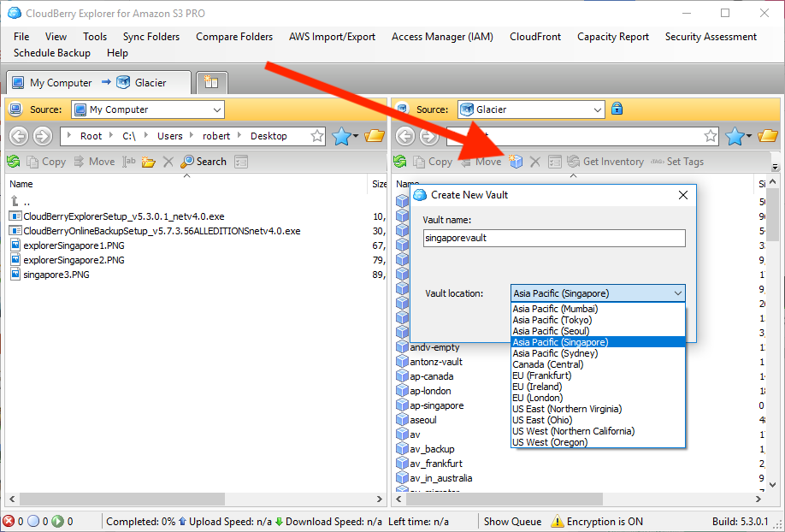785x532 pixels.
Task: Open the File menu
Action: point(21,37)
